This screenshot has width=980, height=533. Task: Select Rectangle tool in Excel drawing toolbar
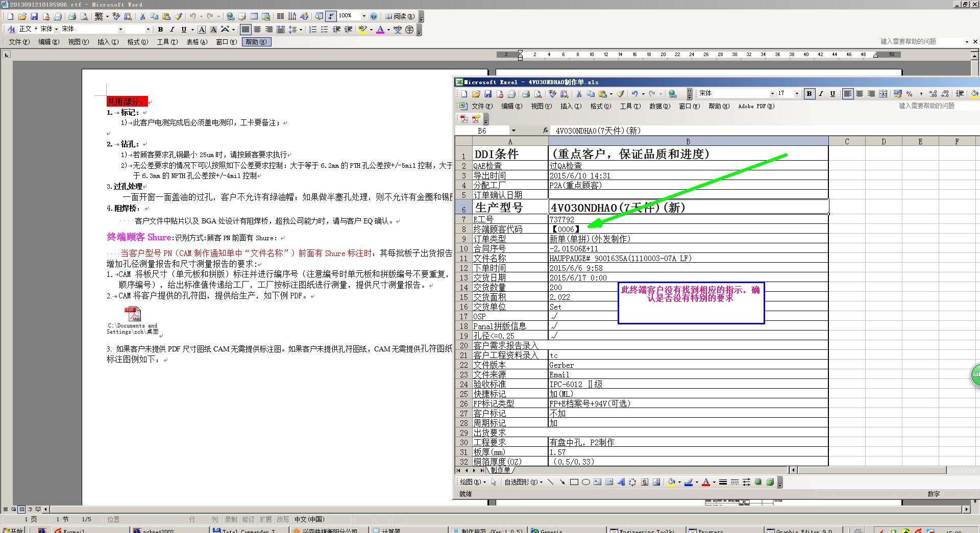tap(574, 482)
